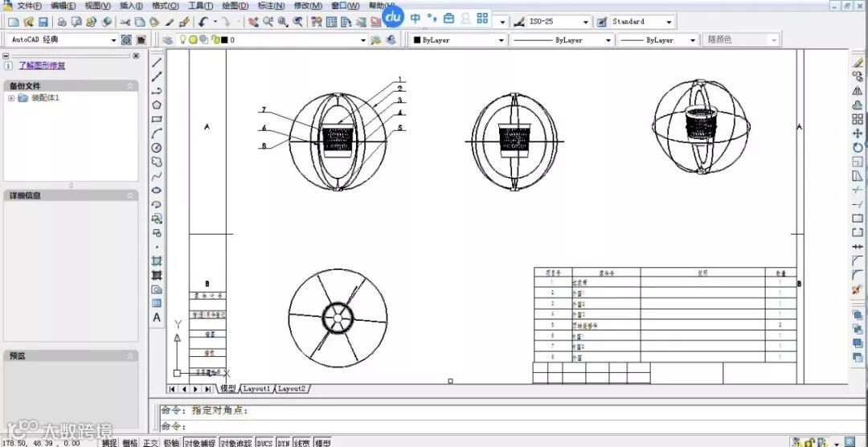Open the layer 0 dropdown list

pos(364,40)
